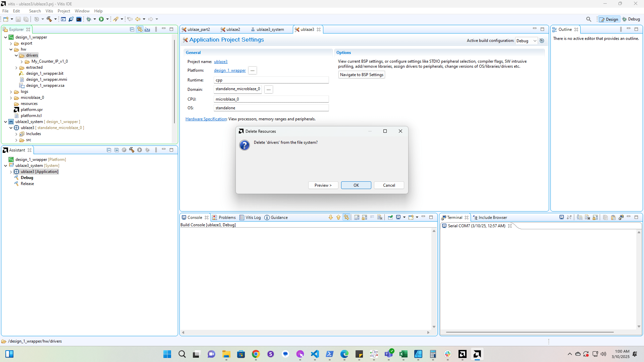Click OK in Delete Resources dialog
Screen dimensions: 644x362
[356, 185]
